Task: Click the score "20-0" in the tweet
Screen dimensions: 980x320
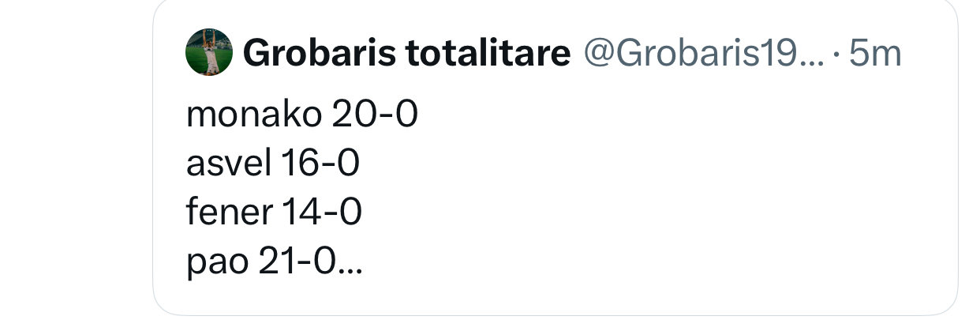Action: [x=374, y=116]
